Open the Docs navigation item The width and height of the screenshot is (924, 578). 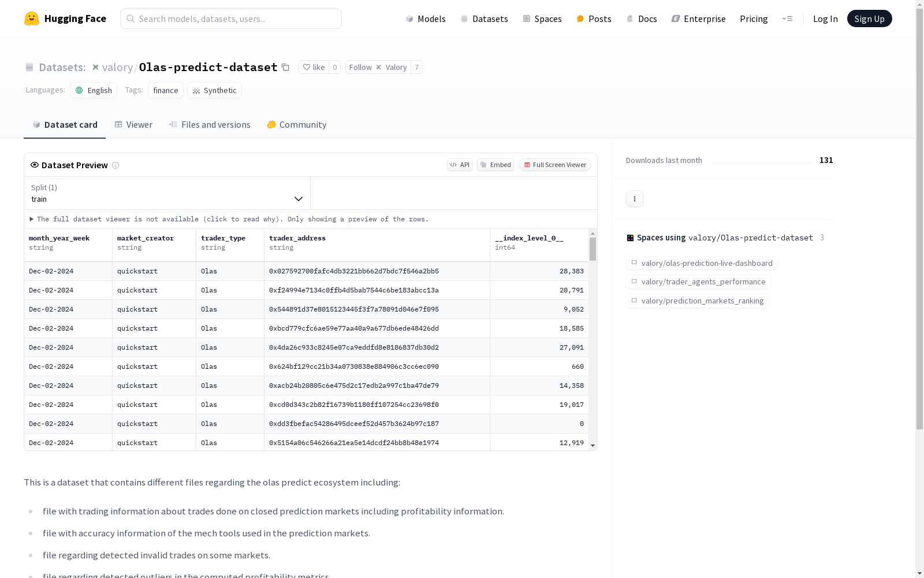[642, 18]
